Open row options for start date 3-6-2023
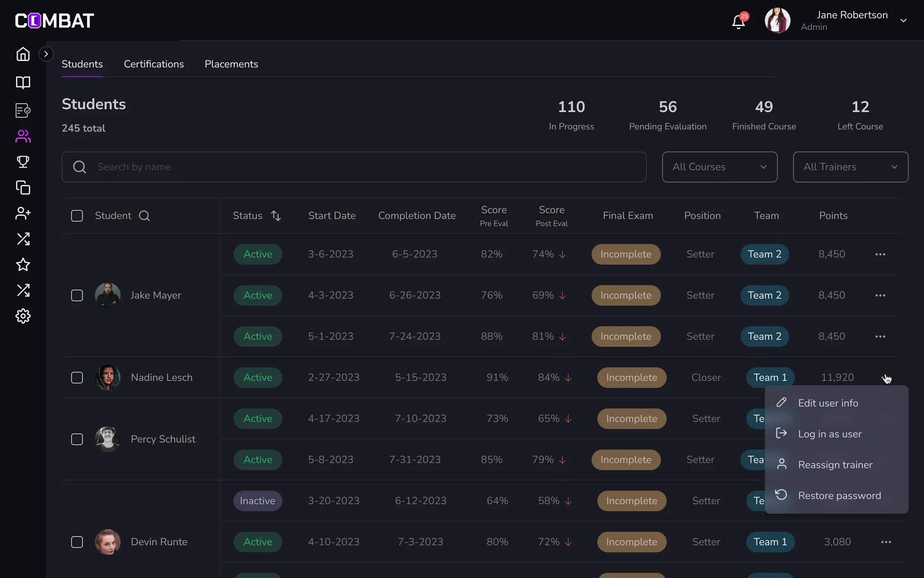Image resolution: width=924 pixels, height=578 pixels. [x=880, y=254]
